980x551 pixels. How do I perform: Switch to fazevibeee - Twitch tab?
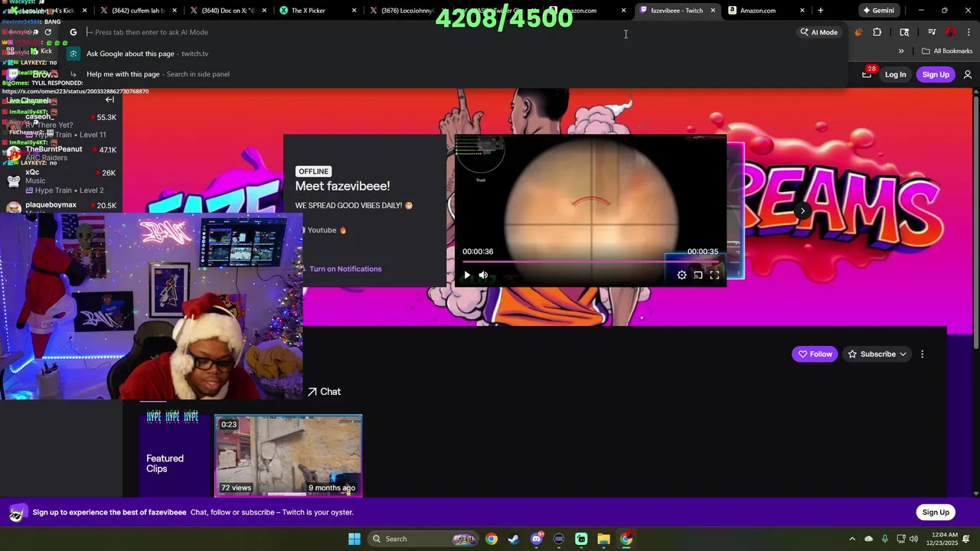676,11
